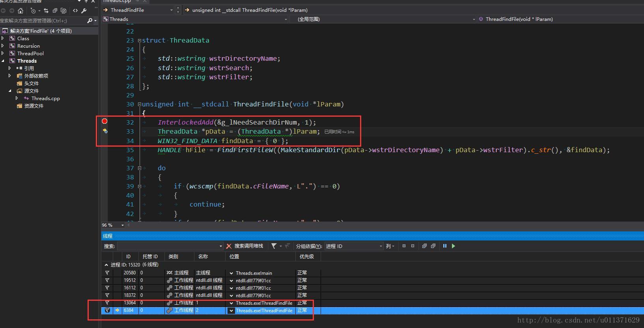Screen dimensions: 644x328
Task: Click the red breakpoint dot at line 32
Action: point(105,121)
